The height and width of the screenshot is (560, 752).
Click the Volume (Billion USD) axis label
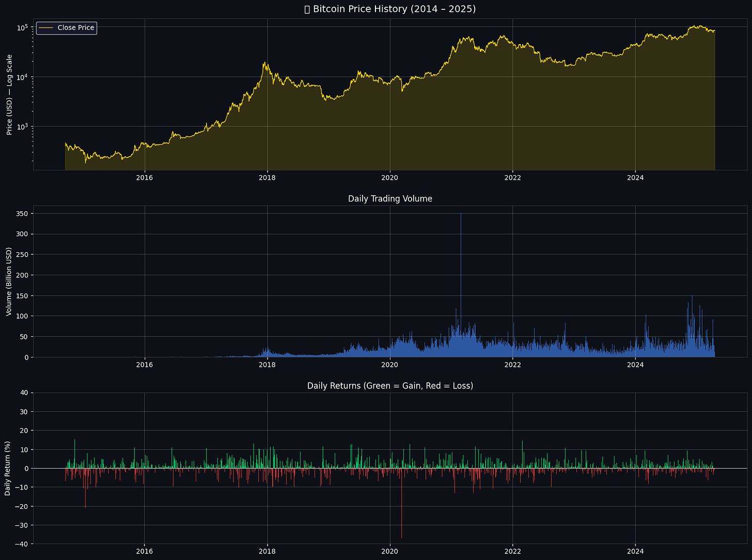tap(9, 282)
